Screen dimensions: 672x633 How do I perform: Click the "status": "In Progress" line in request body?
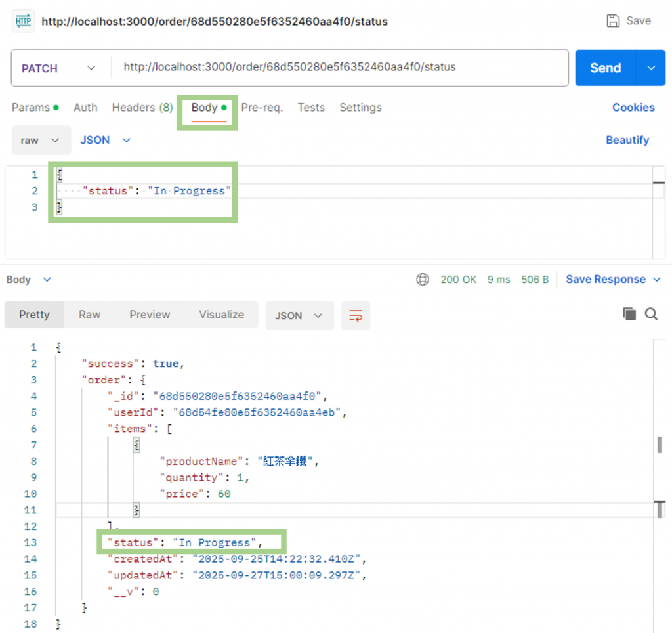click(x=157, y=191)
